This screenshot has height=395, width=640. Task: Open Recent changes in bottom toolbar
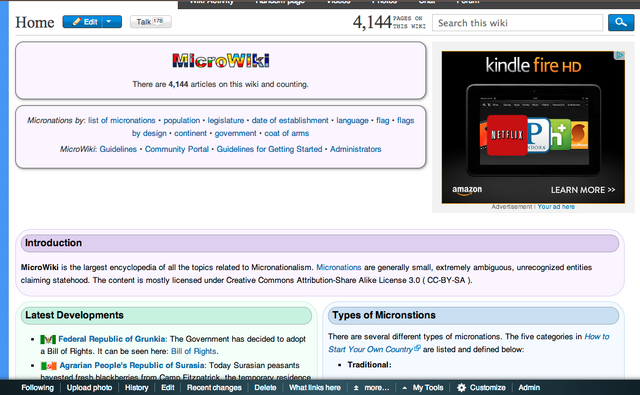[214, 388]
